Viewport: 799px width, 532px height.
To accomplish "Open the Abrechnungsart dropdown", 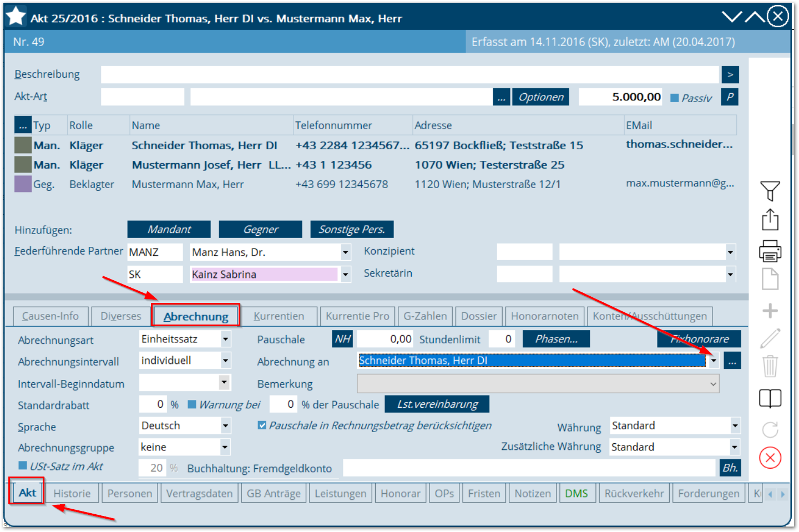I will coord(225,339).
